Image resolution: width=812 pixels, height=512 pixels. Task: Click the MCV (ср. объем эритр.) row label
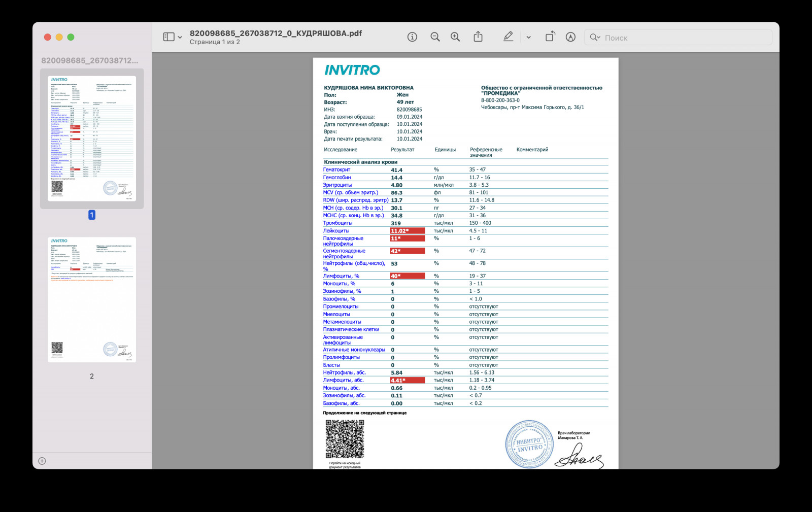(351, 193)
